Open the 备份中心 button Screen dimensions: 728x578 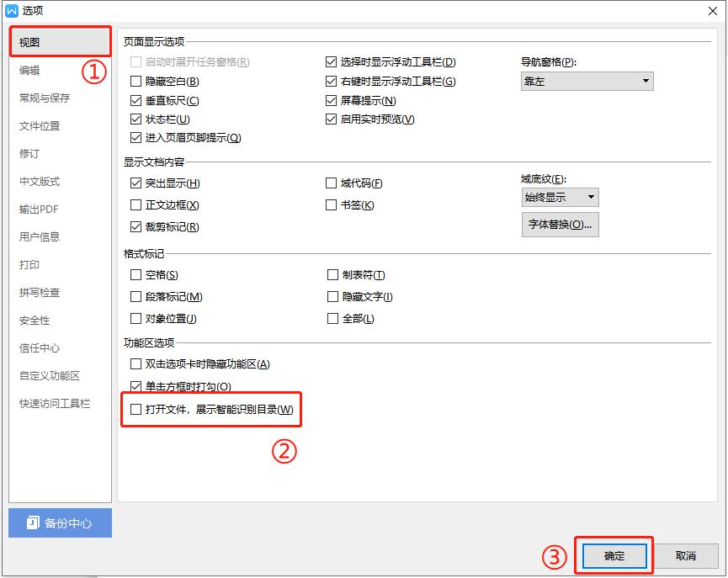pos(60,522)
